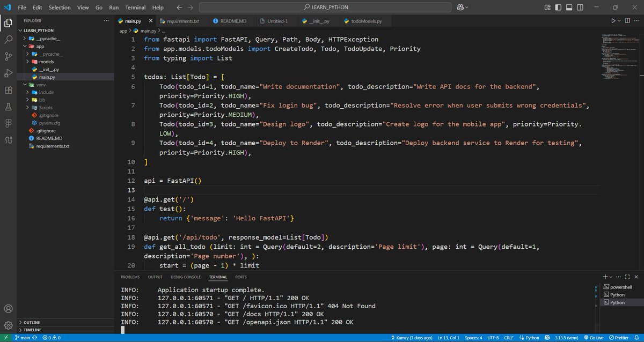The height and width of the screenshot is (342, 644).
Task: Click the main branch in status bar
Action: [22, 338]
